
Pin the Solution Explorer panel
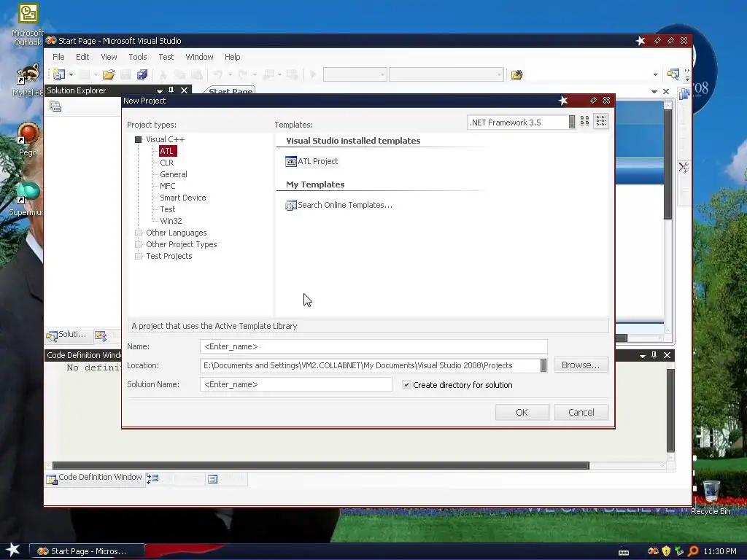(x=171, y=90)
